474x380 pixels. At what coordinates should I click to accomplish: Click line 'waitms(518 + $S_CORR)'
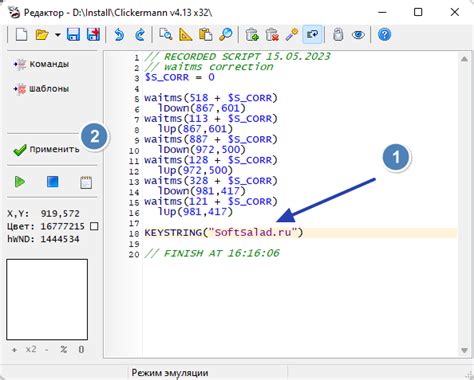(x=211, y=98)
